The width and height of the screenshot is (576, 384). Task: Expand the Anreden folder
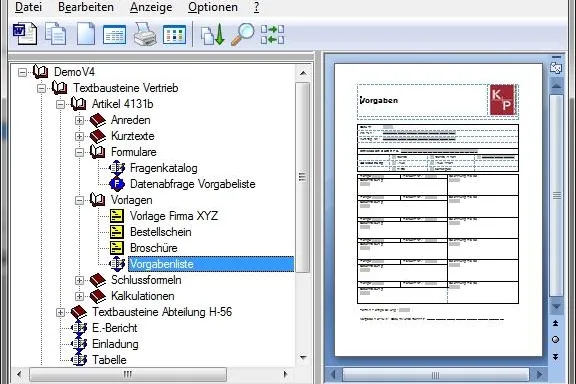point(79,120)
